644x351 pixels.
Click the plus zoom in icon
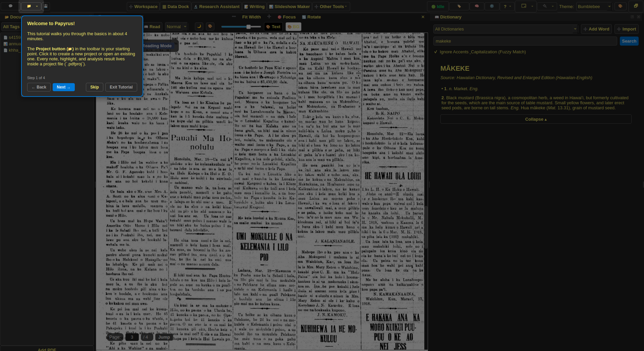coord(269,17)
